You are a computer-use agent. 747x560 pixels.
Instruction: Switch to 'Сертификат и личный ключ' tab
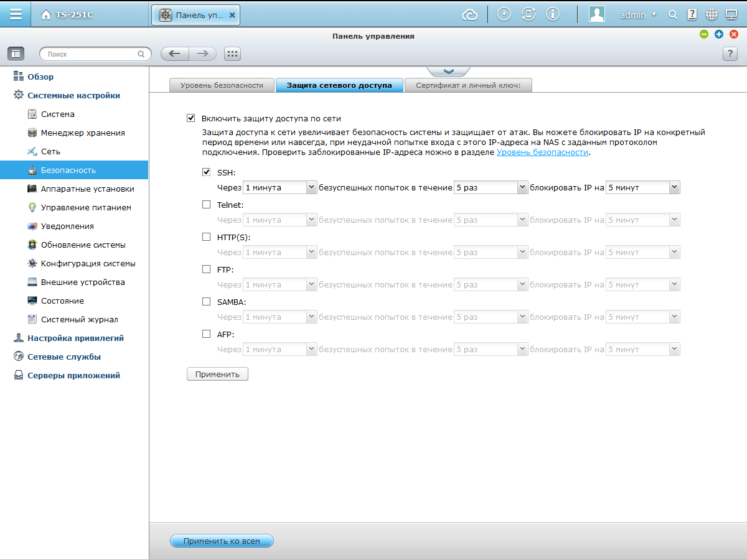[x=468, y=85]
